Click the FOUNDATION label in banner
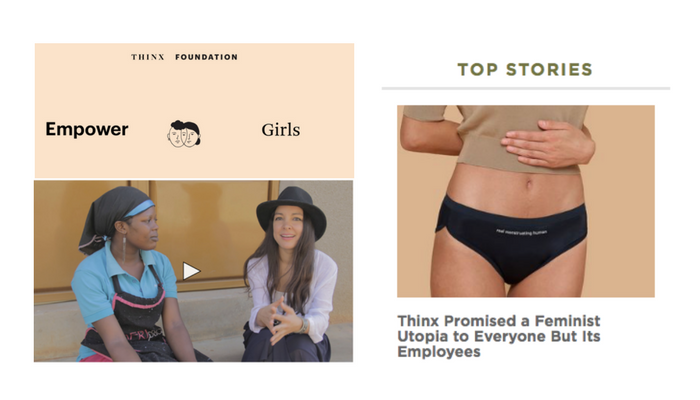 pos(206,57)
